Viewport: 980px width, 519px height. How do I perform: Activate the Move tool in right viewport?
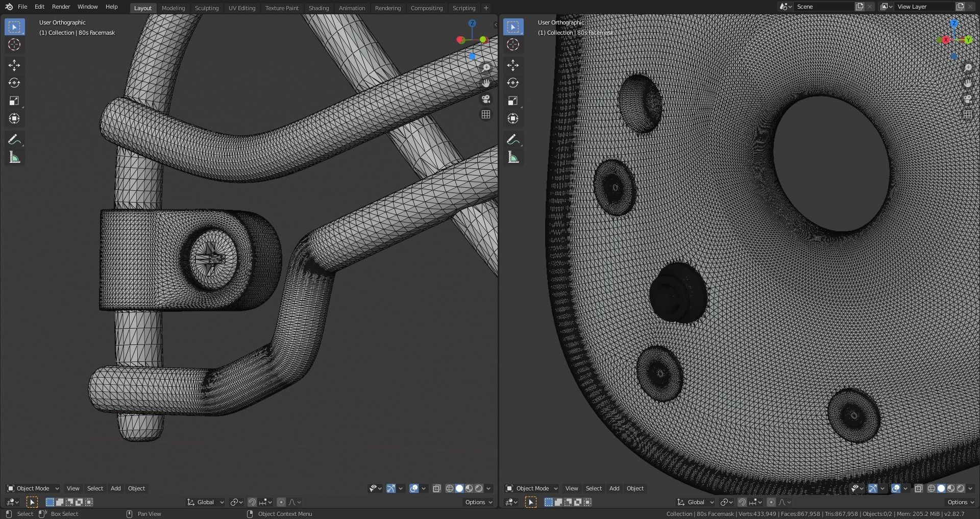point(513,65)
